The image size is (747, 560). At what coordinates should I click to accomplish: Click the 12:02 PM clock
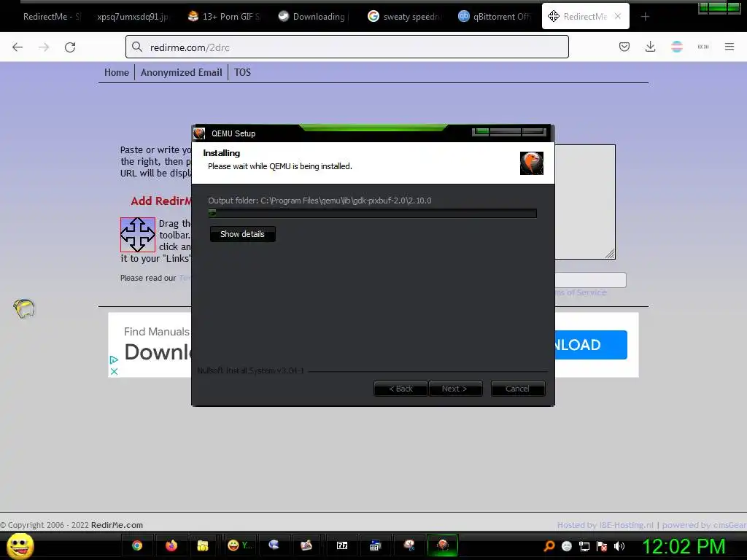tap(684, 546)
